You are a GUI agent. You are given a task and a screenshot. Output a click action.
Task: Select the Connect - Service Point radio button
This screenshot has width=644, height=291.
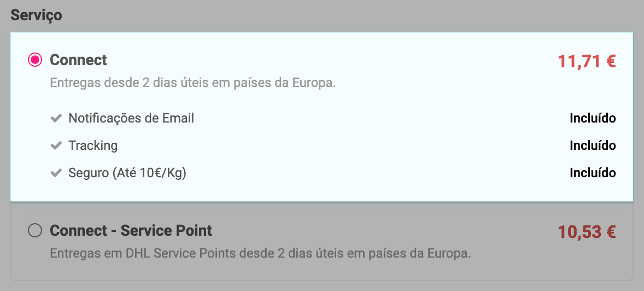[x=35, y=231]
